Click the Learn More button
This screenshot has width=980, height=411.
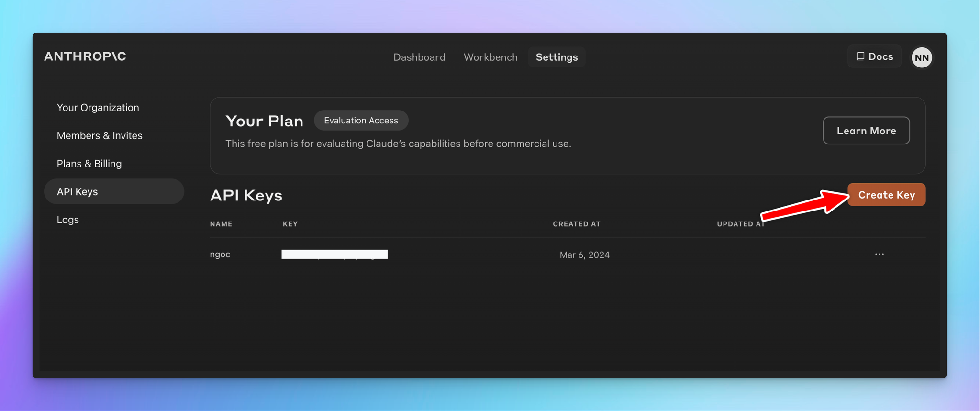(866, 131)
